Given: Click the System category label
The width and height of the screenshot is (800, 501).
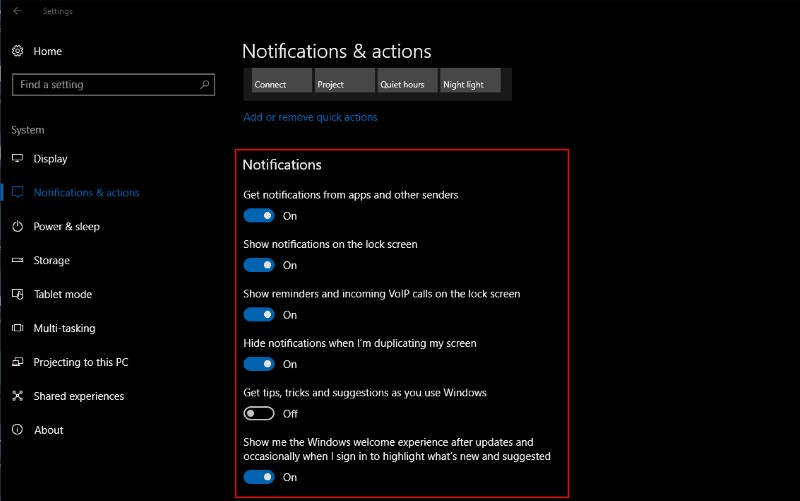Looking at the screenshot, I should click(x=28, y=130).
